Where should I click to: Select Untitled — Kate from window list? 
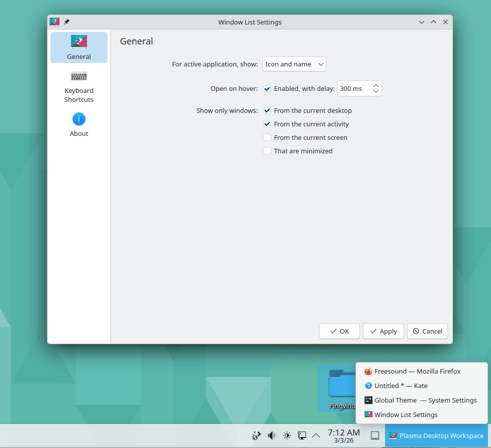[x=400, y=386]
